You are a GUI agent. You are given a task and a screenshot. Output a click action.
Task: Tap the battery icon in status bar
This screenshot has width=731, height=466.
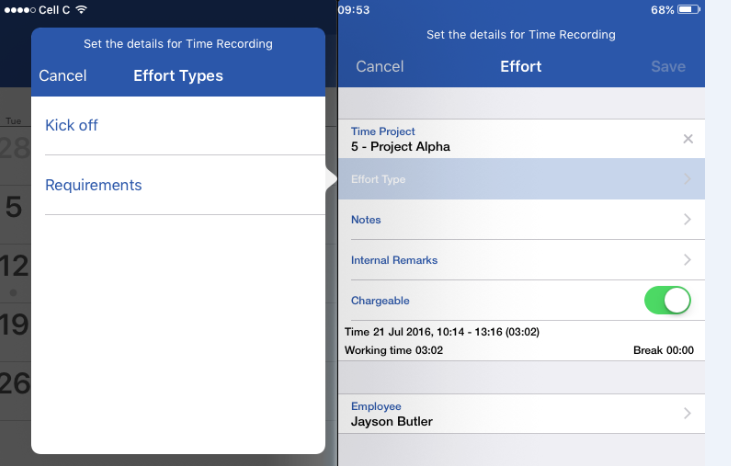[689, 9]
